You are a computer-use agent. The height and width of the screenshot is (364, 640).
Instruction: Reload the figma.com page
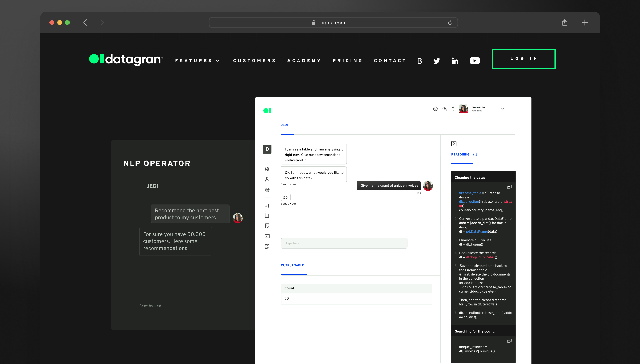450,23
